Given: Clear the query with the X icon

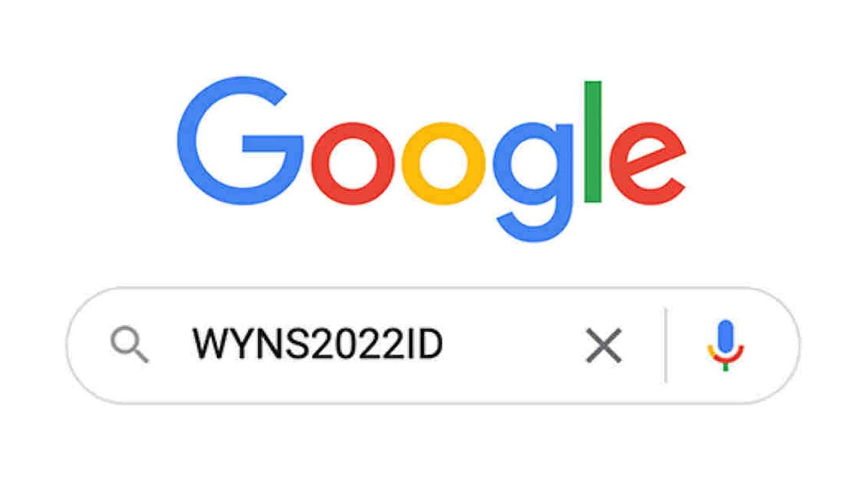Looking at the screenshot, I should pyautogui.click(x=604, y=346).
